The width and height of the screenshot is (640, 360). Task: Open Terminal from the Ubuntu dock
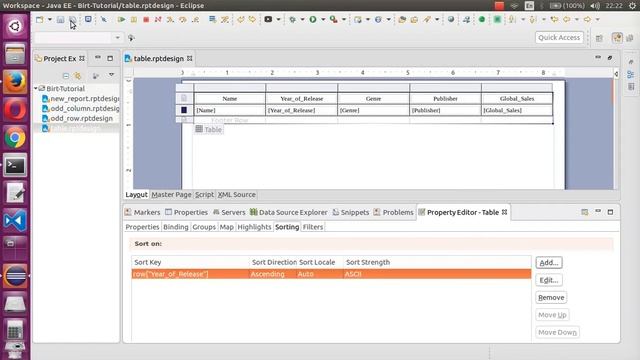[x=15, y=165]
